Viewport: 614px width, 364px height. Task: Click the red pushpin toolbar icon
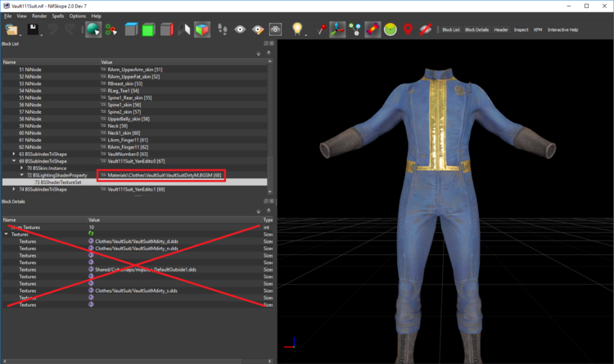coord(321,29)
